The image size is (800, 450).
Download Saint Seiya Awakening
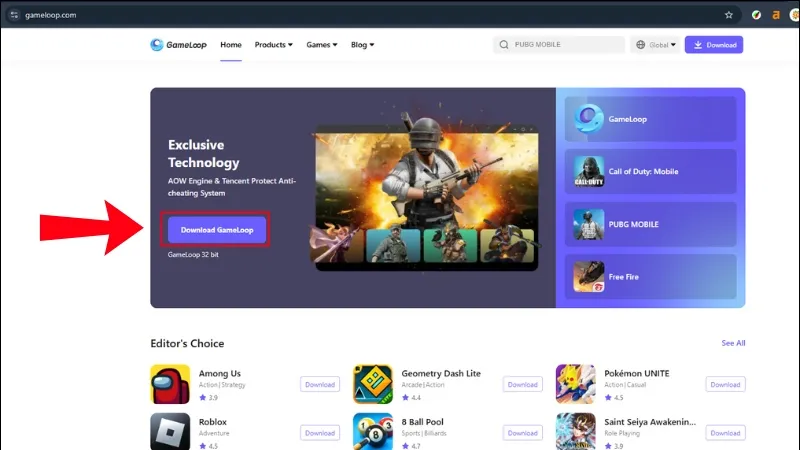[x=725, y=433]
